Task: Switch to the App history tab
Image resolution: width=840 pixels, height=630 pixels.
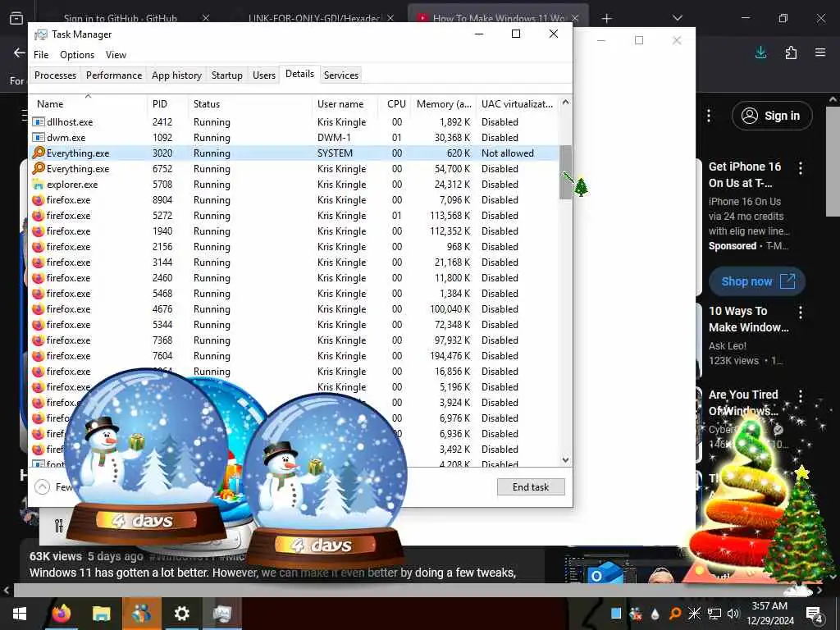Action: coord(177,75)
